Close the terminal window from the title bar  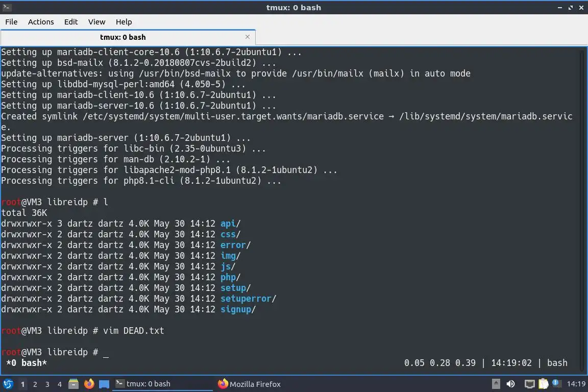coord(581,8)
